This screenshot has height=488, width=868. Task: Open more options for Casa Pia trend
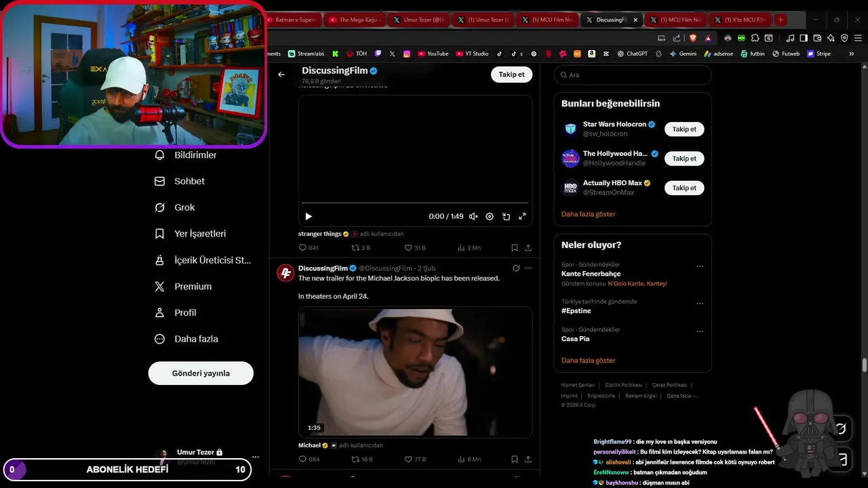[x=700, y=331]
